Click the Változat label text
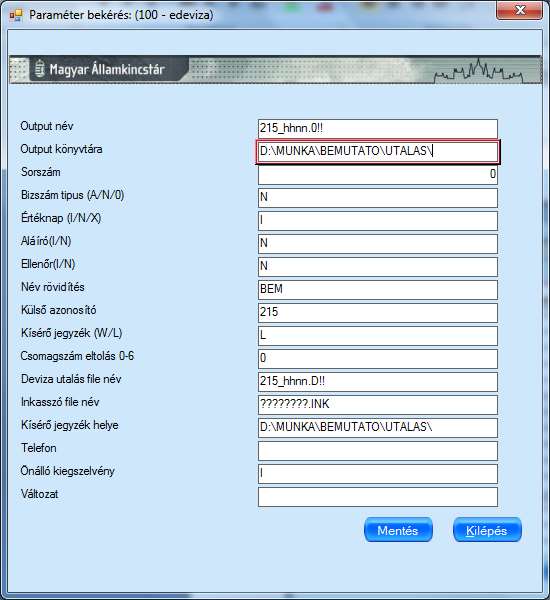550x600 pixels. click(39, 494)
